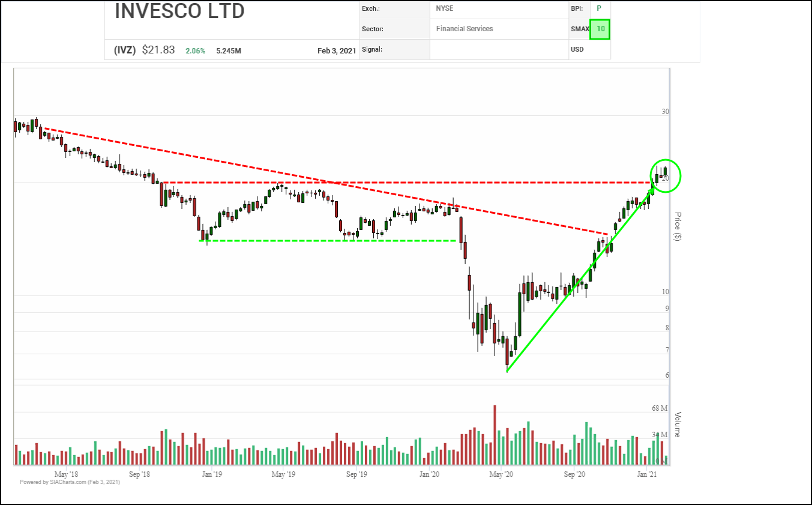Click the (IVZ) ticker symbol
812x505 pixels.
coord(125,50)
